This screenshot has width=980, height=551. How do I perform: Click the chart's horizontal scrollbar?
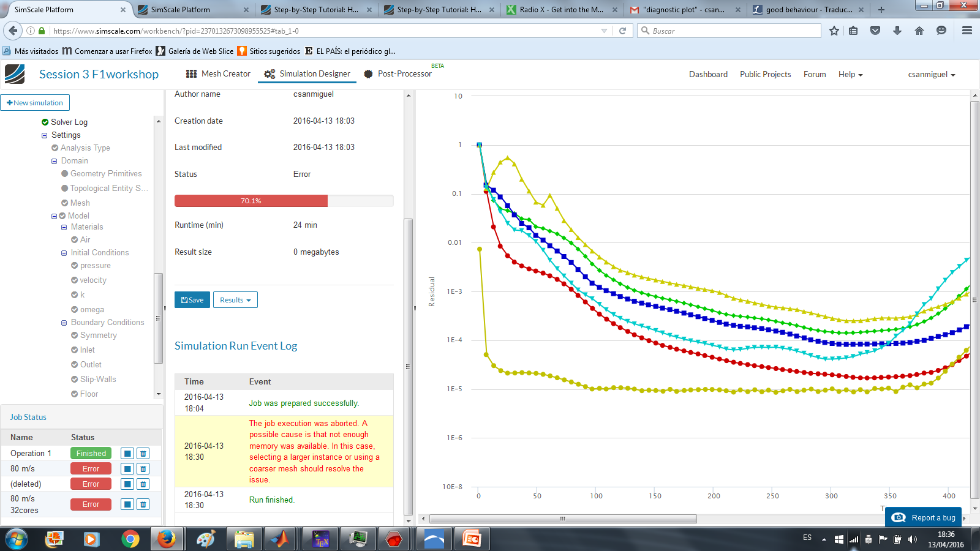pos(562,519)
